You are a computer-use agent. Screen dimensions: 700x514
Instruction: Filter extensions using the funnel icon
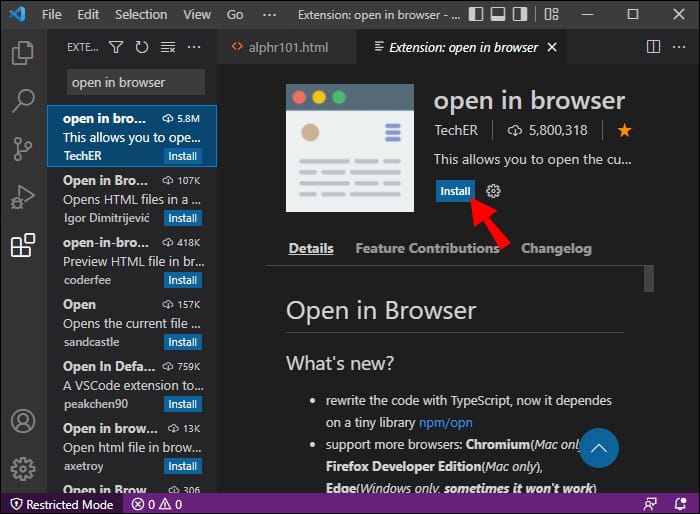pyautogui.click(x=116, y=47)
